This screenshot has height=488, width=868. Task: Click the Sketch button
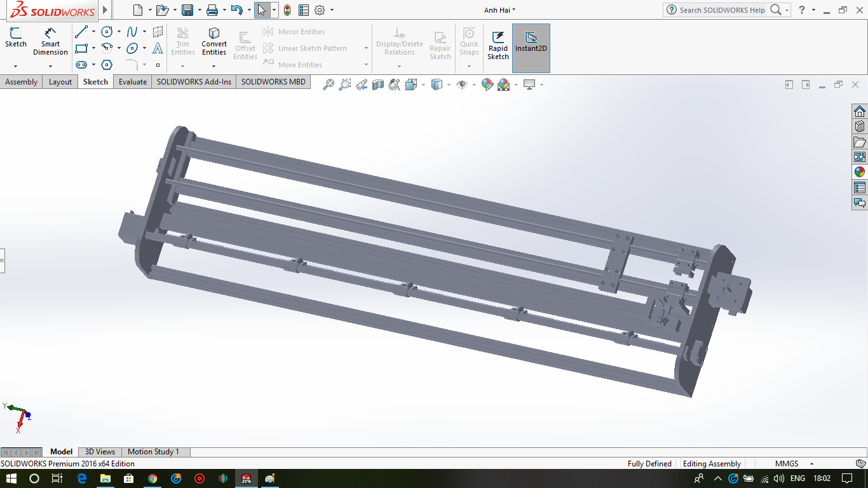[x=16, y=37]
